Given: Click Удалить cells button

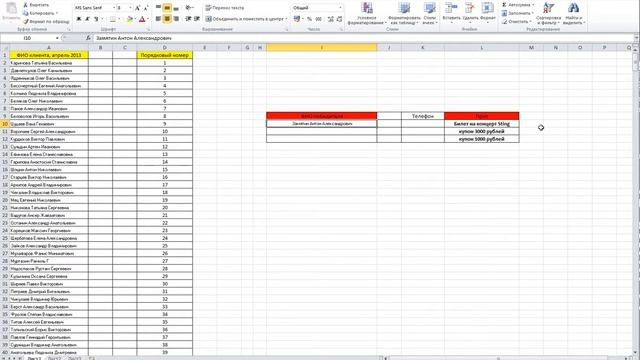Looking at the screenshot, I should [470, 13].
